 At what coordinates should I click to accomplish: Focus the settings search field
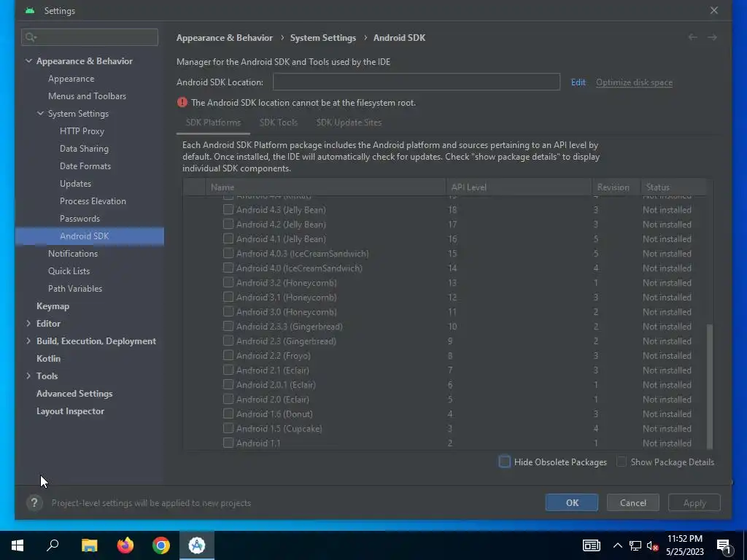(90, 37)
